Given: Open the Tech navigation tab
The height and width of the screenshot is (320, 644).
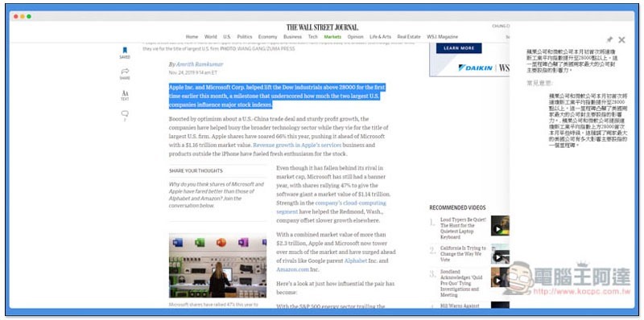Looking at the screenshot, I should coord(312,37).
